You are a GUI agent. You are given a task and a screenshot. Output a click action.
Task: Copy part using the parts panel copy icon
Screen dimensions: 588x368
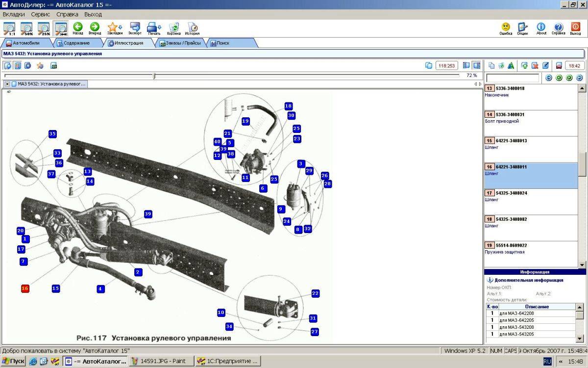pos(491,65)
